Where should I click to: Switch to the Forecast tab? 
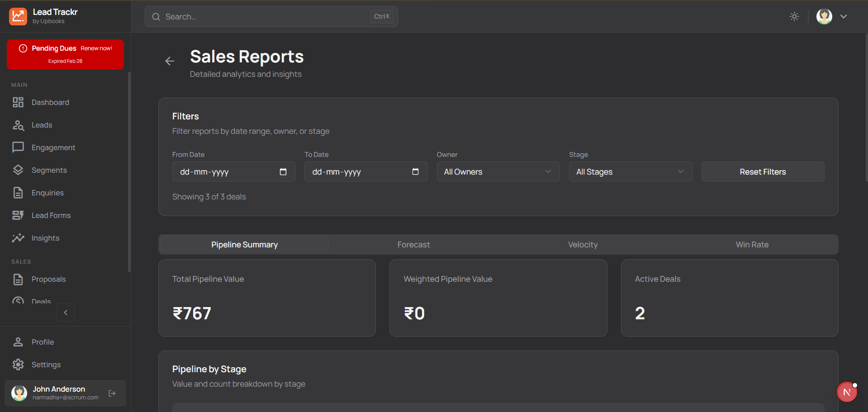pos(413,245)
